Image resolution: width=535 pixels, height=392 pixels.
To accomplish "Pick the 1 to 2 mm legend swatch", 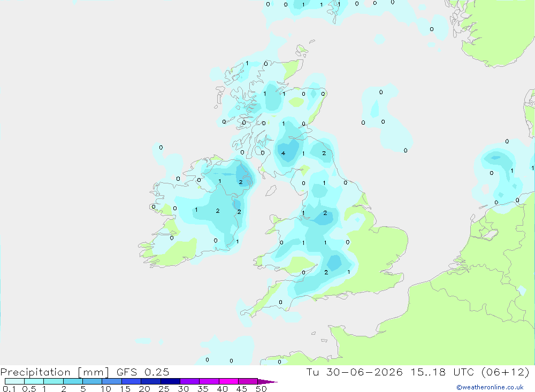I will (x=53, y=381).
